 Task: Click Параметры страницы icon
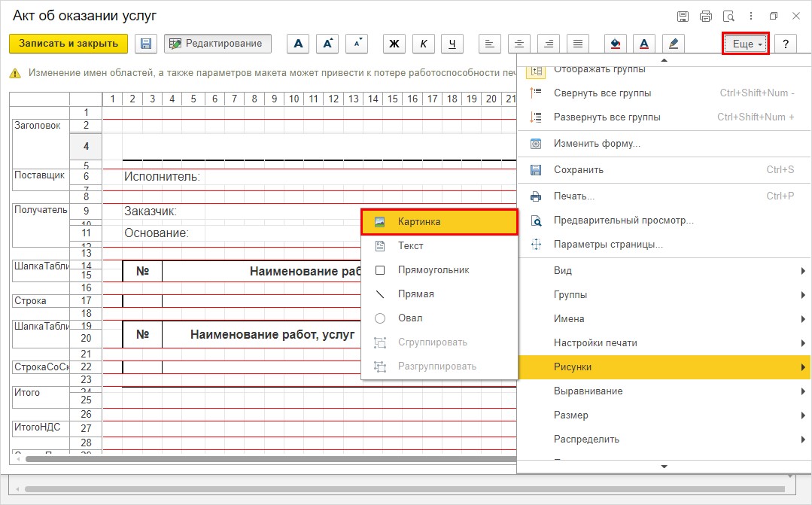click(536, 245)
